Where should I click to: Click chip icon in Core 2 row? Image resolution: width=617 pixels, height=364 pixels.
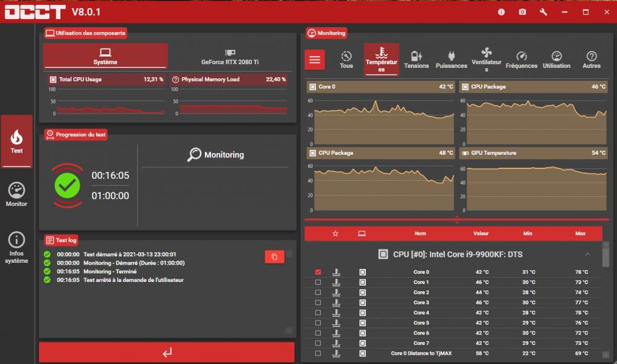362,292
